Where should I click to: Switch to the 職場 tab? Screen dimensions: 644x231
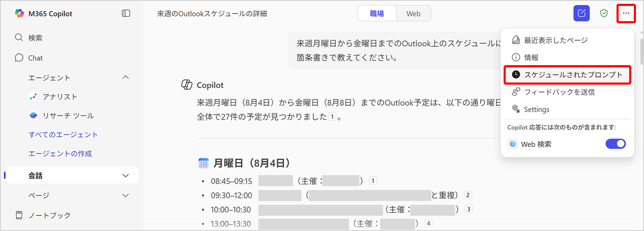point(377,14)
